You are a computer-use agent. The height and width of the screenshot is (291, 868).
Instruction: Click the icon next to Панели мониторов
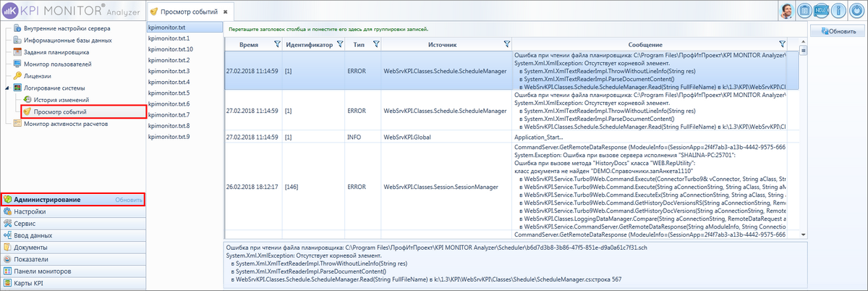(7, 271)
